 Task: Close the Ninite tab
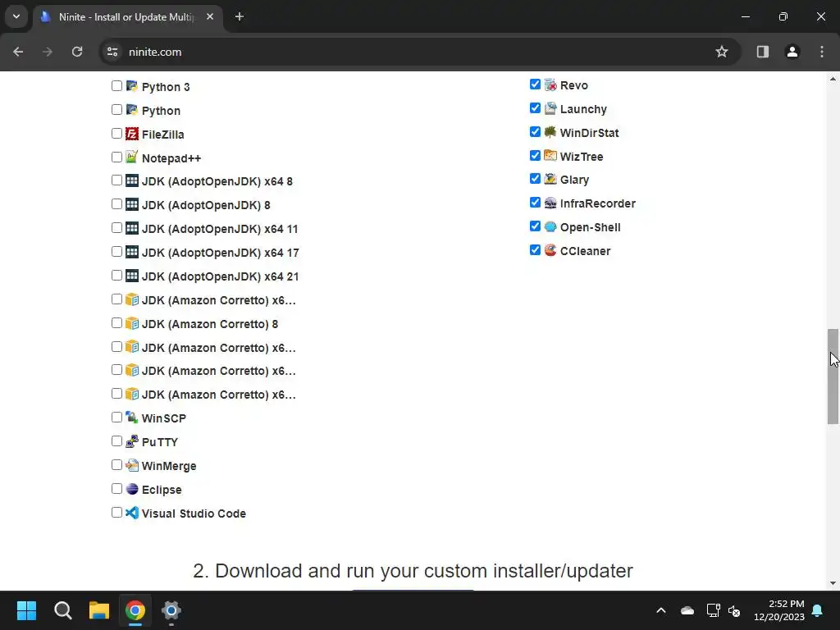(210, 16)
